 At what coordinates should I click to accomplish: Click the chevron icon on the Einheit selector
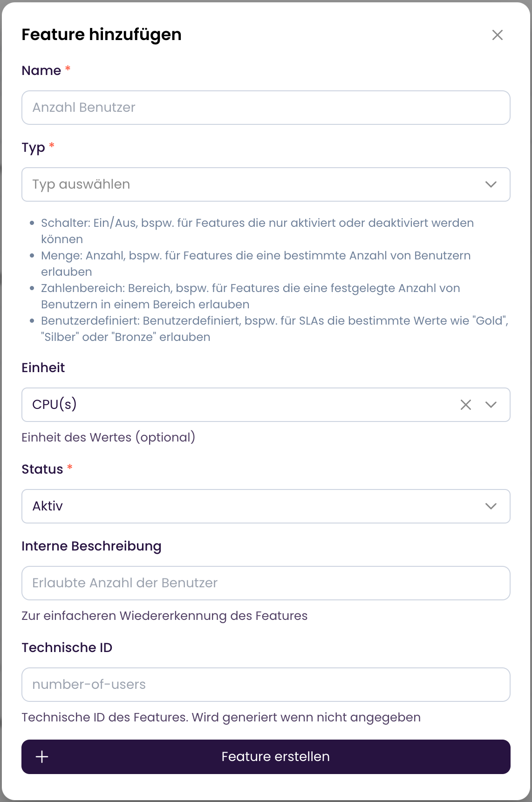[x=491, y=405]
